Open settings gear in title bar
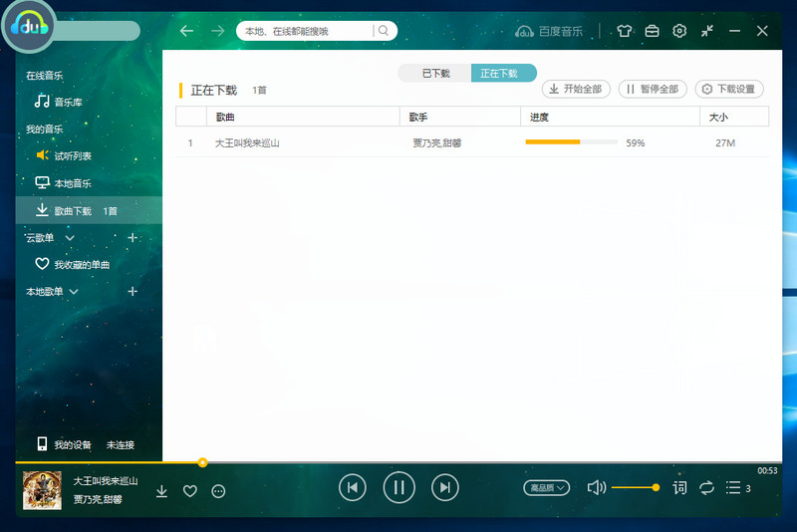Screen dimensions: 797x532 pos(679,31)
